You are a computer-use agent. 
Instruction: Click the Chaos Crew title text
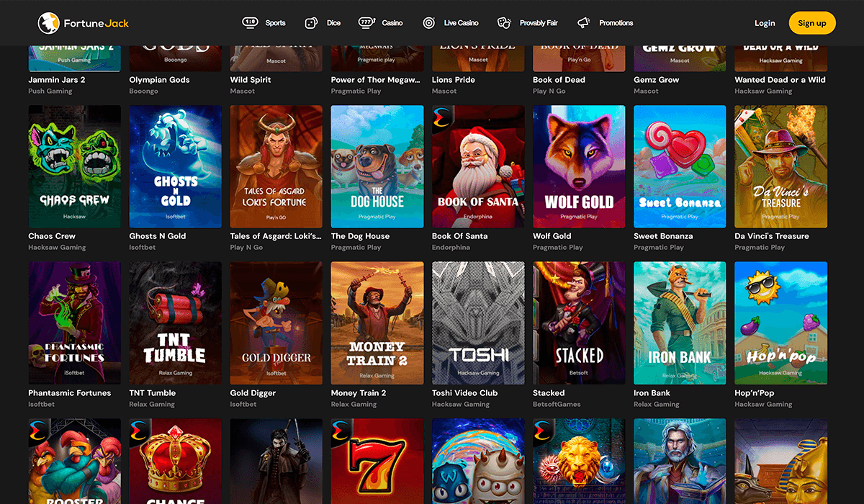click(52, 236)
